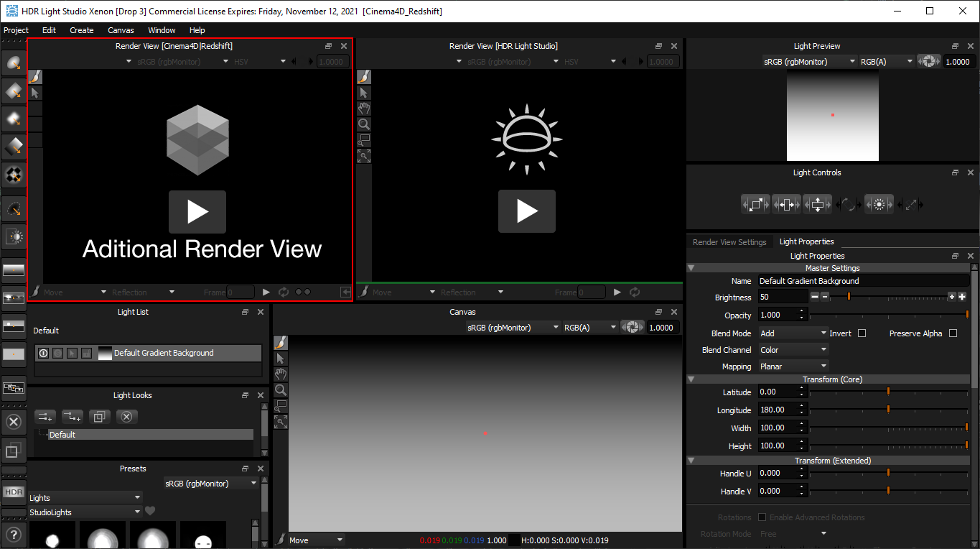Click the add child light look button
This screenshot has height=549, width=980.
tap(72, 417)
